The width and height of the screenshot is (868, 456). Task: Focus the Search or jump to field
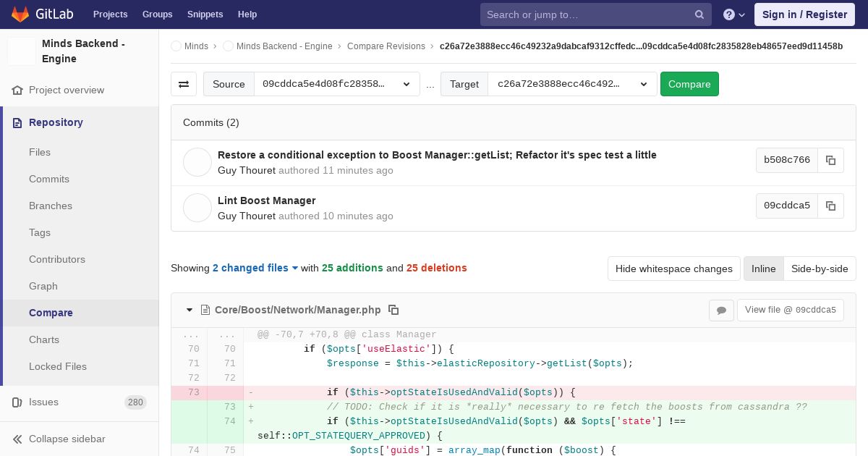point(596,14)
